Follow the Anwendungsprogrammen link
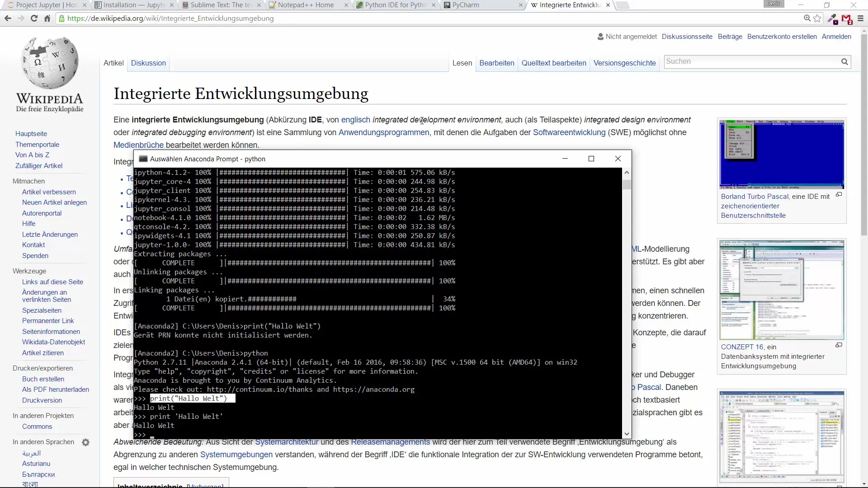This screenshot has width=868, height=488. [384, 132]
